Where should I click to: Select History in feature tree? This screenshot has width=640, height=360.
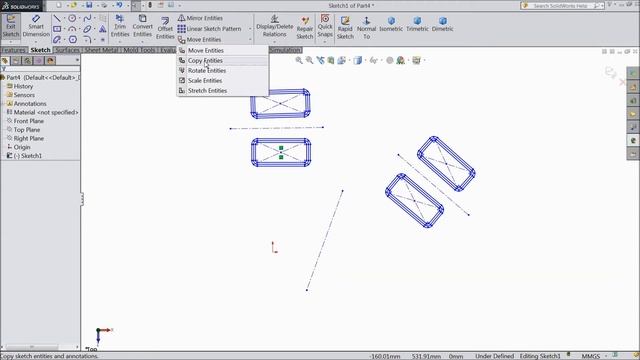[23, 86]
